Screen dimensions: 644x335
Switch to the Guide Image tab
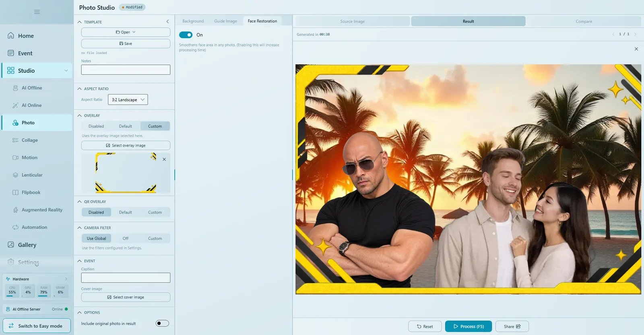coord(225,21)
